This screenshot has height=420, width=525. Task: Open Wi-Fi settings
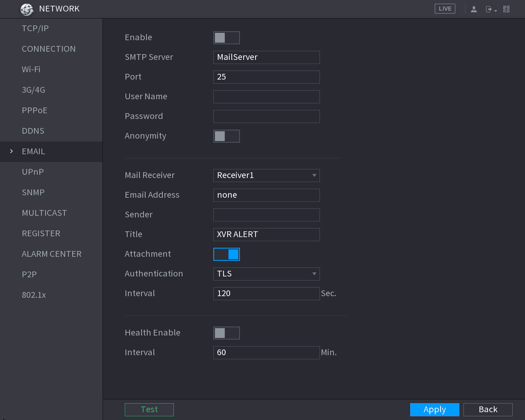click(x=51, y=69)
